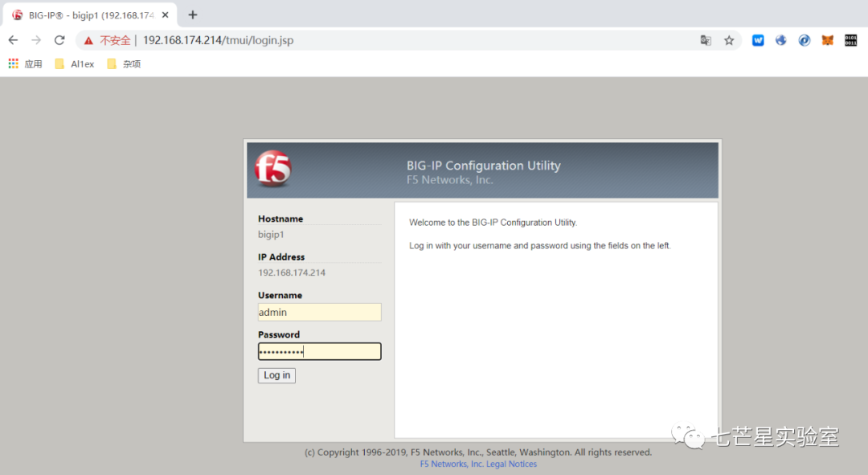868x475 pixels.
Task: Open a new browser tab
Action: coord(193,15)
